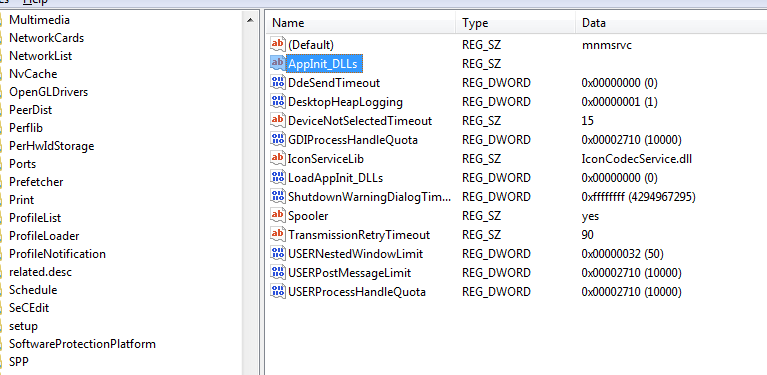This screenshot has width=767, height=375.
Task: Click the 0x00000032 (50) data value
Action: pyautogui.click(x=622, y=254)
